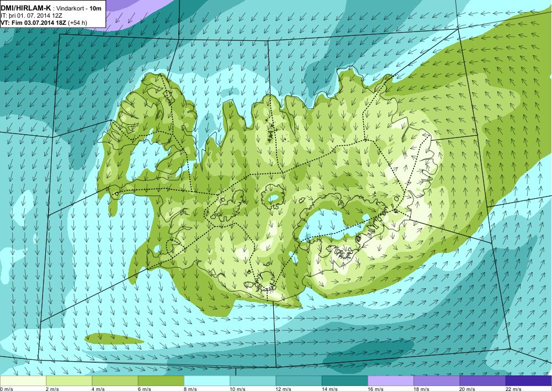
Task: Click the '6 m/s' legend label
Action: [144, 389]
